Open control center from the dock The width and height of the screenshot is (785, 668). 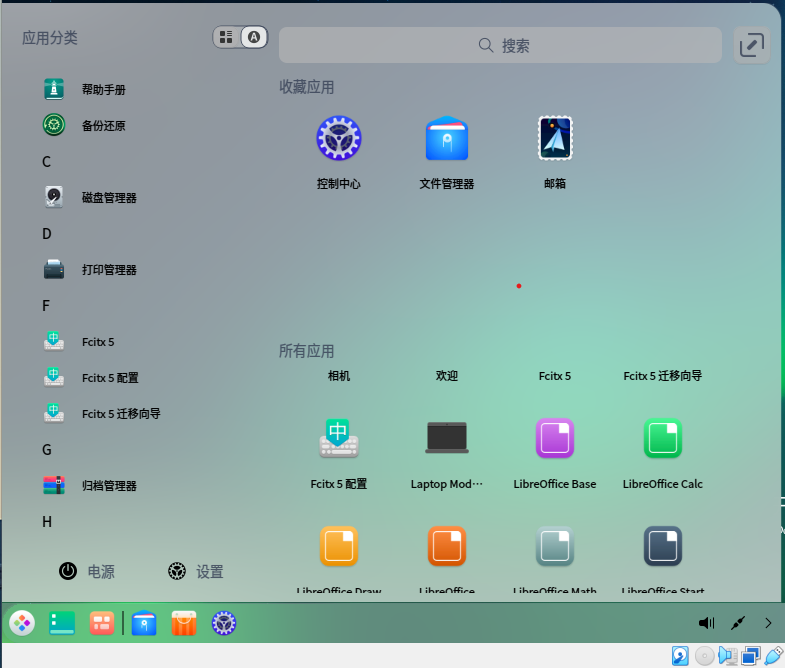point(224,623)
